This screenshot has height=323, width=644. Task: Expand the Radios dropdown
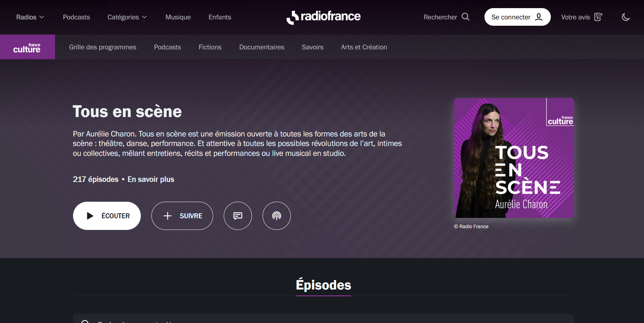tap(30, 17)
